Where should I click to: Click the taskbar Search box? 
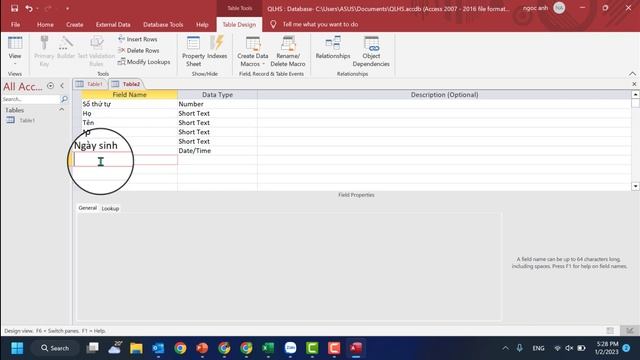point(55,348)
